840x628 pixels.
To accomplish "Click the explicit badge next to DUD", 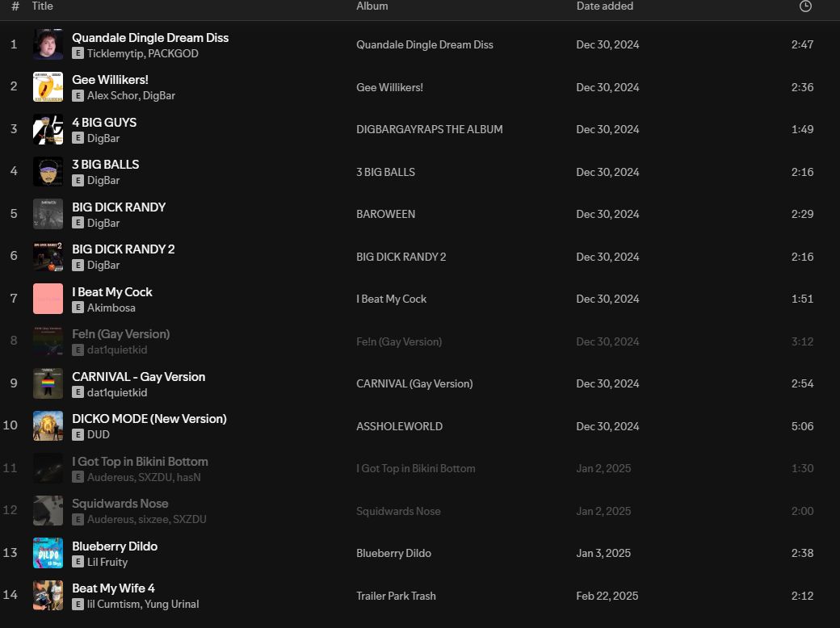I will (78, 434).
